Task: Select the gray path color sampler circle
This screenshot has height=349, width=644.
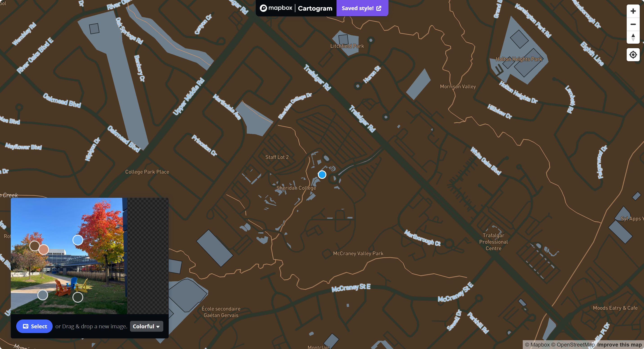Action: 43,295
